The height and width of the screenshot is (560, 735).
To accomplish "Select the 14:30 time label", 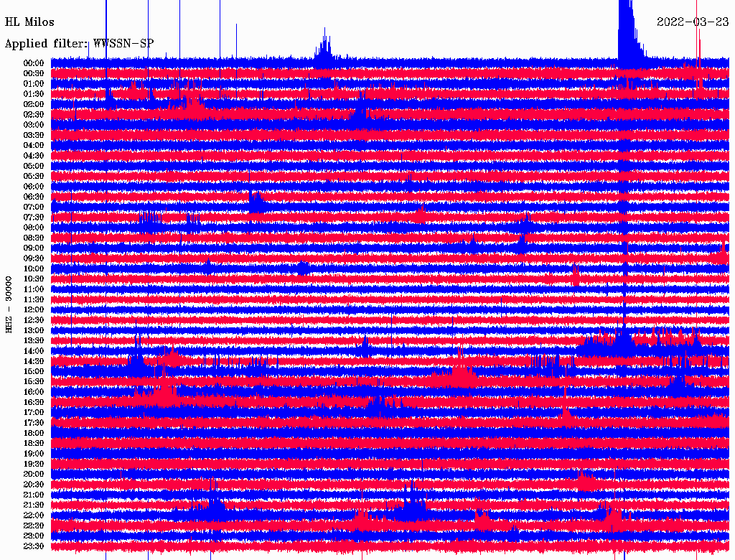I will point(34,361).
